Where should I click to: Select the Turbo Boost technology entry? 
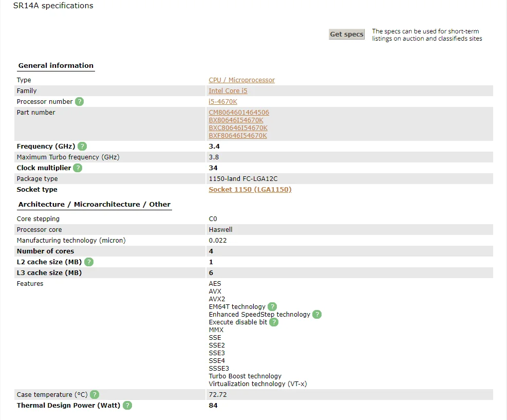(x=245, y=376)
